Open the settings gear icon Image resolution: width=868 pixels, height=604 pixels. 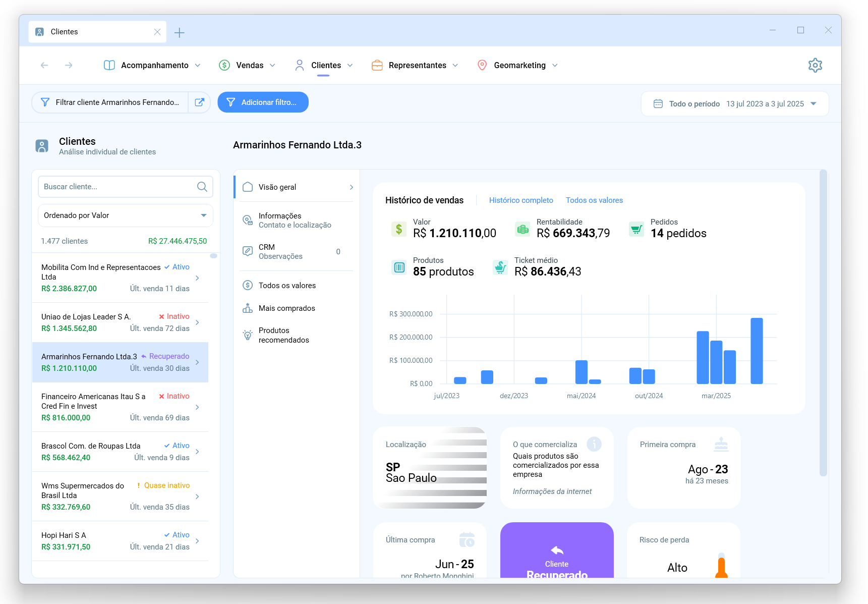(815, 65)
